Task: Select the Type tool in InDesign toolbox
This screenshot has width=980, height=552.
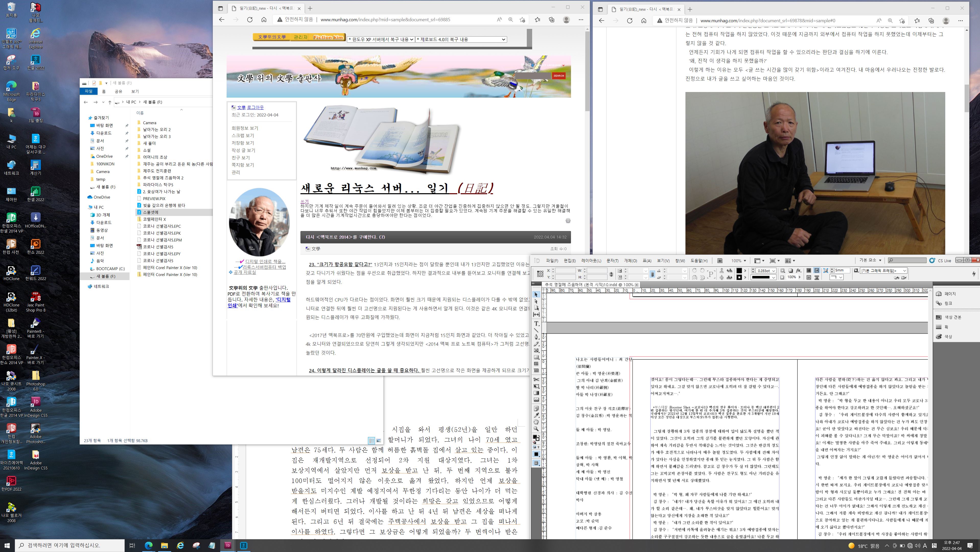Action: point(536,323)
